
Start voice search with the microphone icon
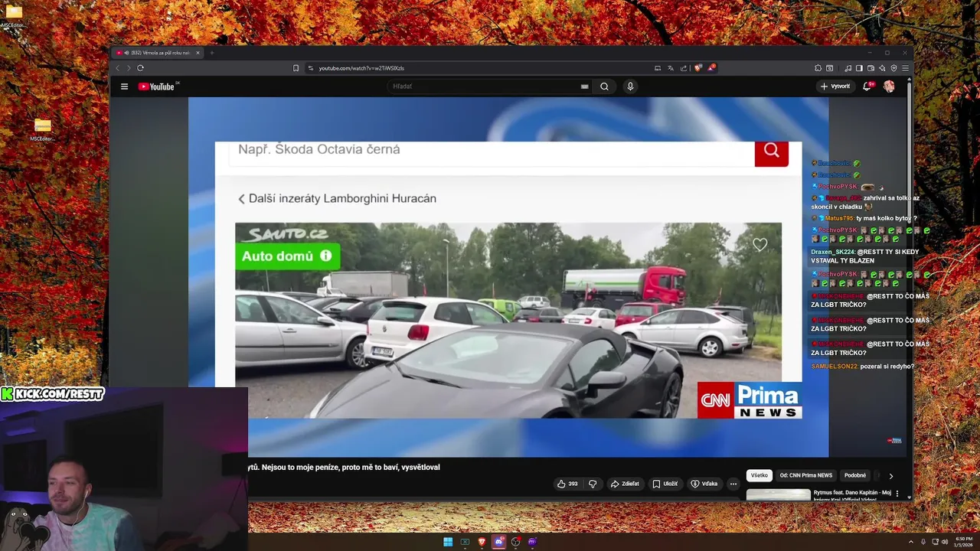630,86
